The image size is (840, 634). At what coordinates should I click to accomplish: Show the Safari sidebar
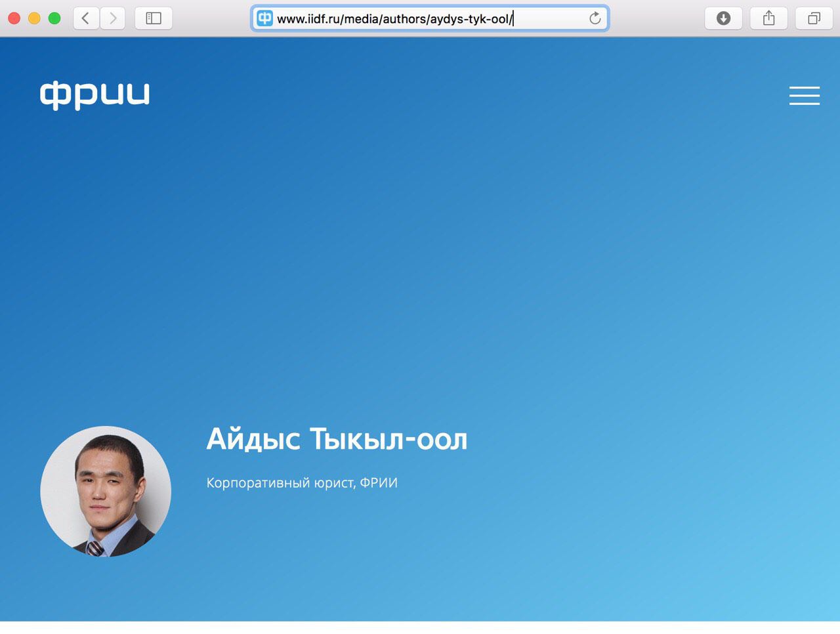154,18
